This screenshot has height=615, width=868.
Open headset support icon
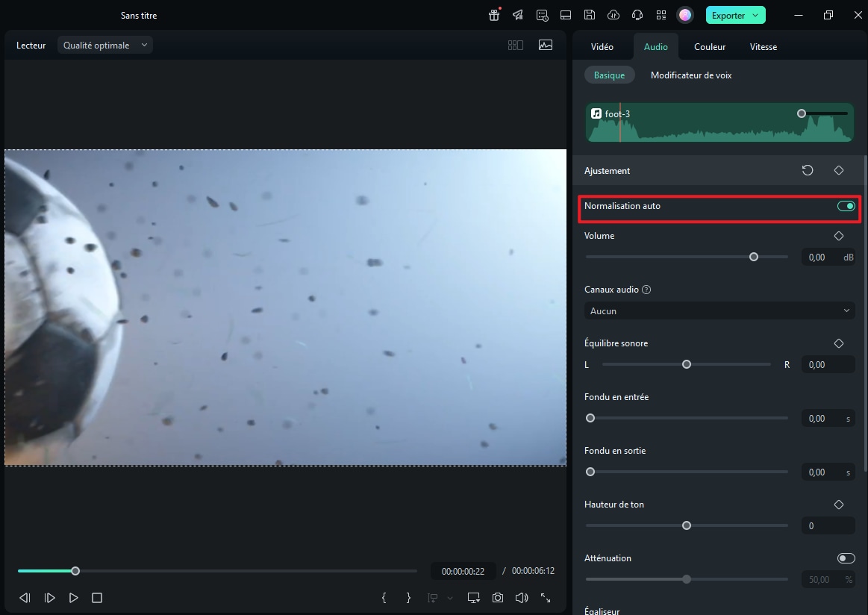click(x=637, y=16)
